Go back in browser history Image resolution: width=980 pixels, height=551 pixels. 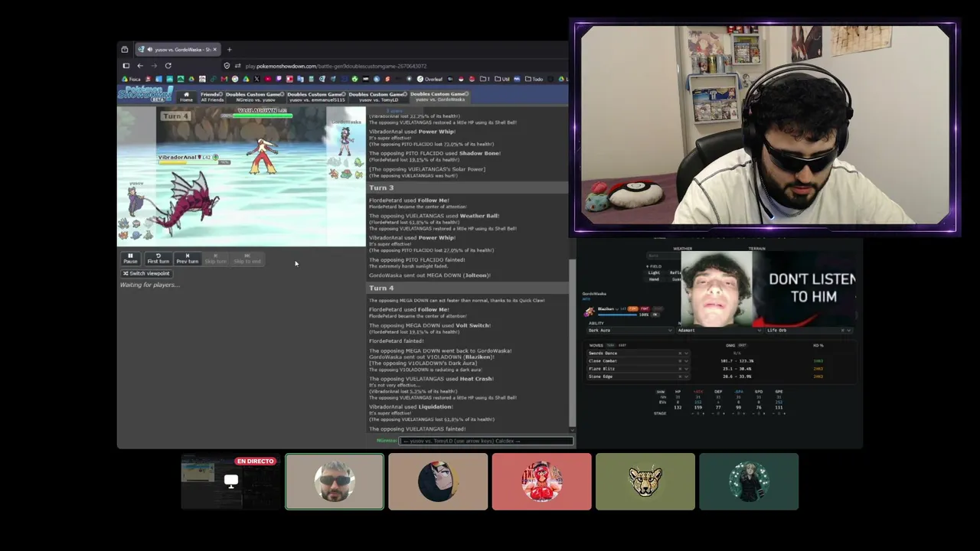click(x=140, y=66)
